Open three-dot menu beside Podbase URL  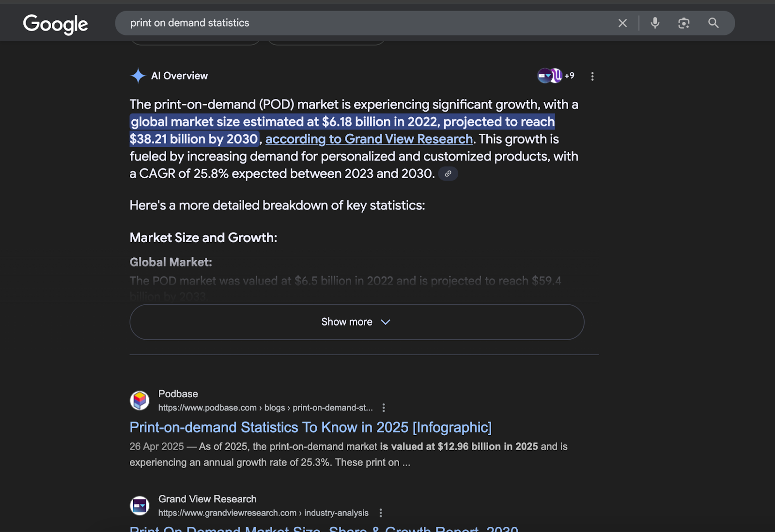click(384, 408)
